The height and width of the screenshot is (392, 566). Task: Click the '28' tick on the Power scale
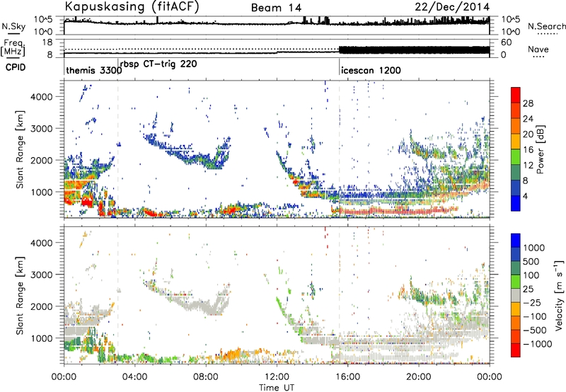528,103
